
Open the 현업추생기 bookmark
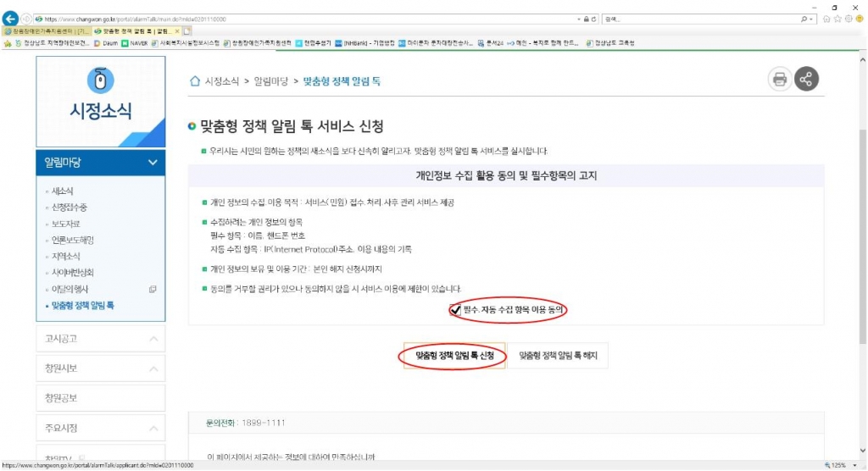coord(314,43)
